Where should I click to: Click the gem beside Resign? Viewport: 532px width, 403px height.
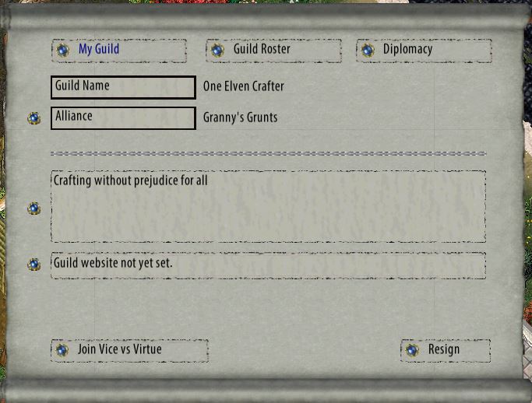tap(412, 350)
